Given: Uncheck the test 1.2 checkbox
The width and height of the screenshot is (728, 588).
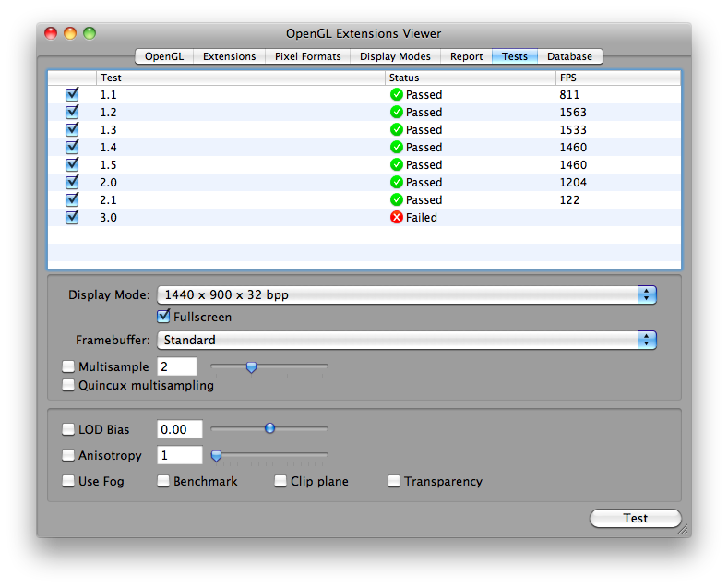Looking at the screenshot, I should (72, 112).
